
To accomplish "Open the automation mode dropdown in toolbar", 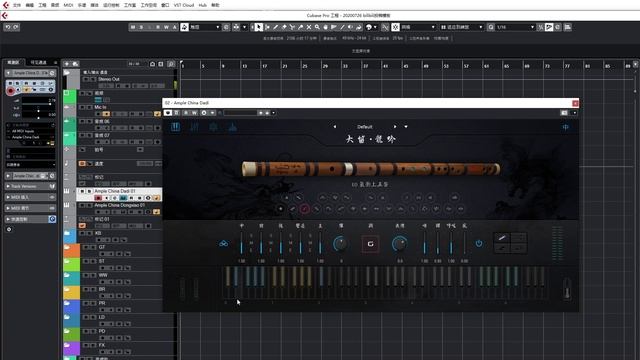I will tap(204, 27).
